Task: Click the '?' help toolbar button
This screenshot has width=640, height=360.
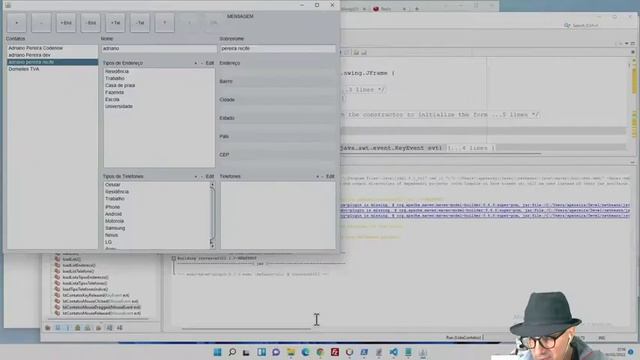Action: coord(165,23)
